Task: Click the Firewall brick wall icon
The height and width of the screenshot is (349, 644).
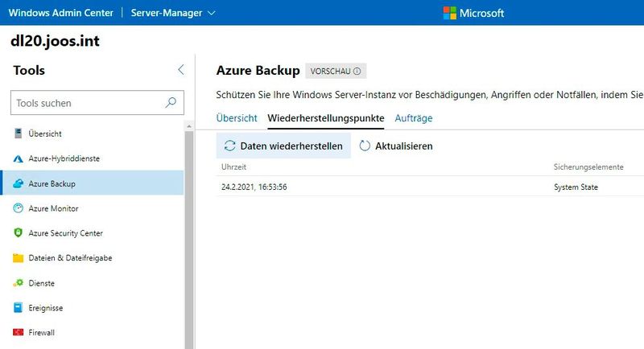Action: (x=18, y=332)
